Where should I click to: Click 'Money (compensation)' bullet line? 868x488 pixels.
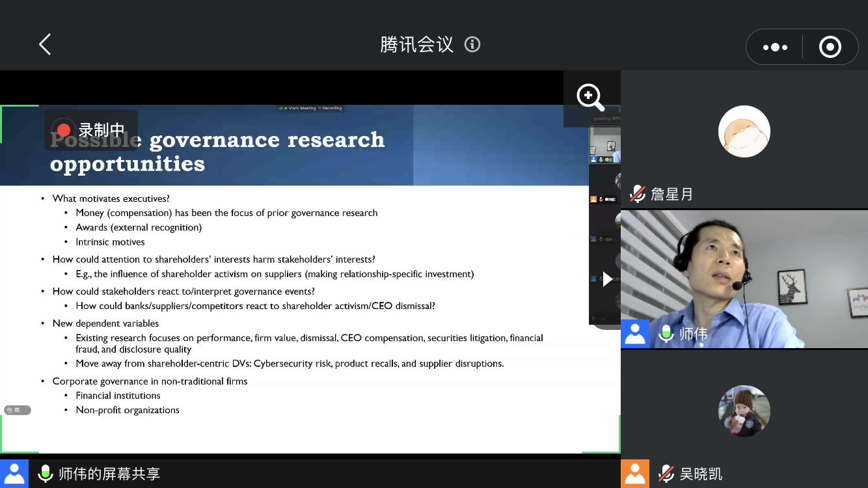pyautogui.click(x=226, y=213)
